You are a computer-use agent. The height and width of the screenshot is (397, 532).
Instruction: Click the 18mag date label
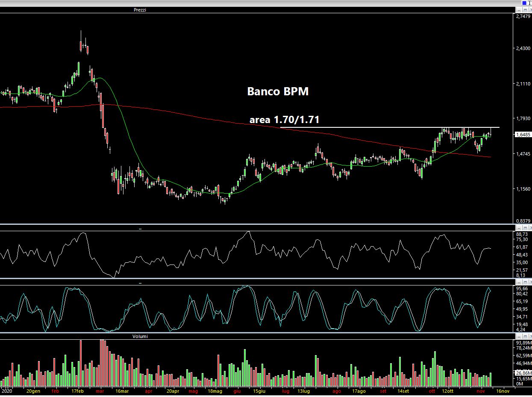[x=215, y=391]
